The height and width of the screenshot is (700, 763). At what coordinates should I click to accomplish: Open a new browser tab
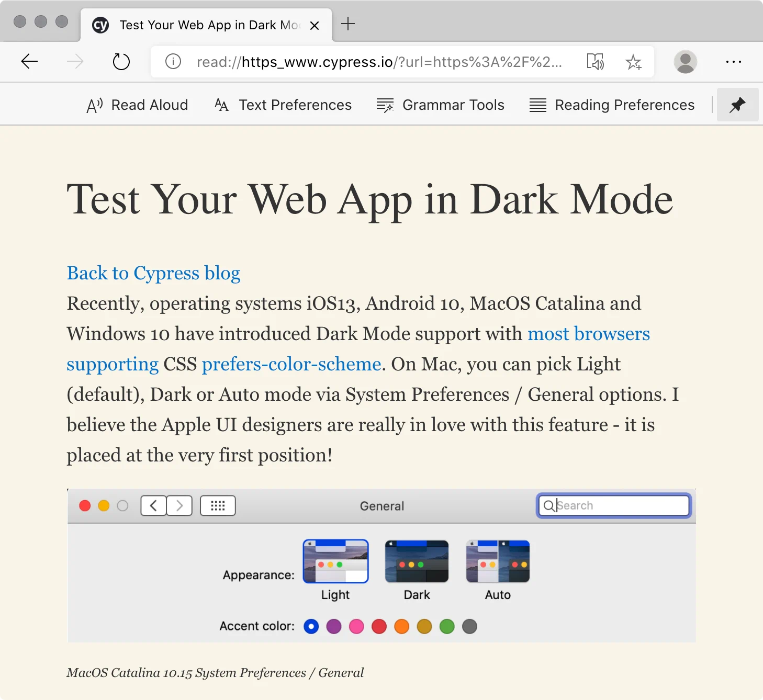point(347,24)
